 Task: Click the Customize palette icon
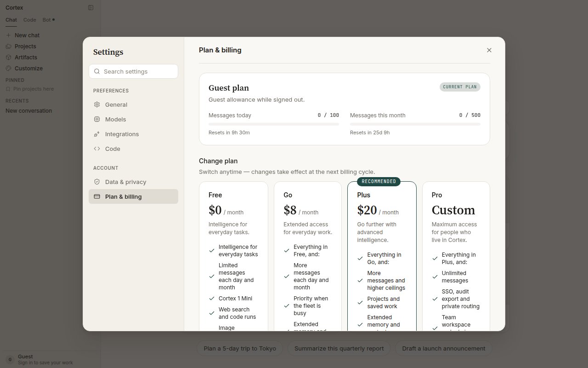(8, 68)
